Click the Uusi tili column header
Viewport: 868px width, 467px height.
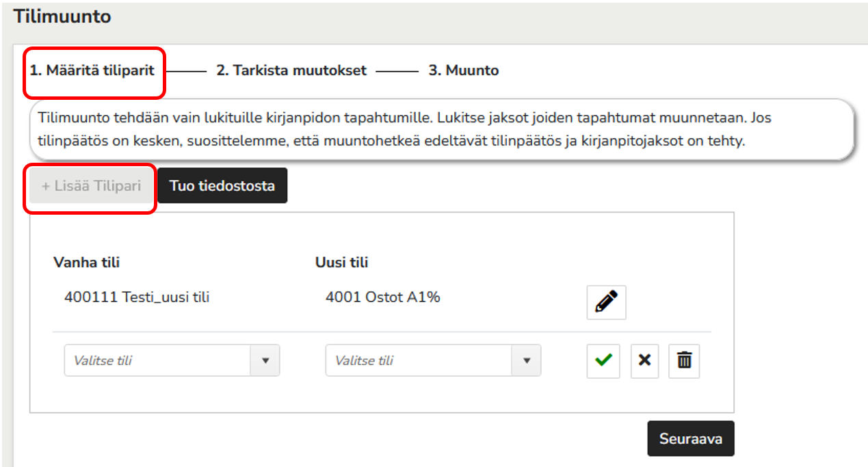(x=342, y=263)
